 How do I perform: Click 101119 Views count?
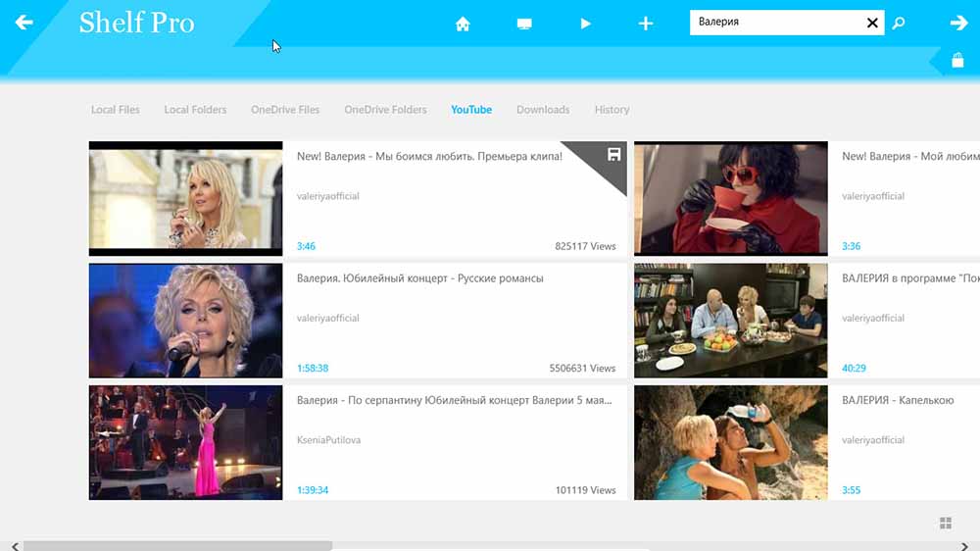click(x=586, y=489)
